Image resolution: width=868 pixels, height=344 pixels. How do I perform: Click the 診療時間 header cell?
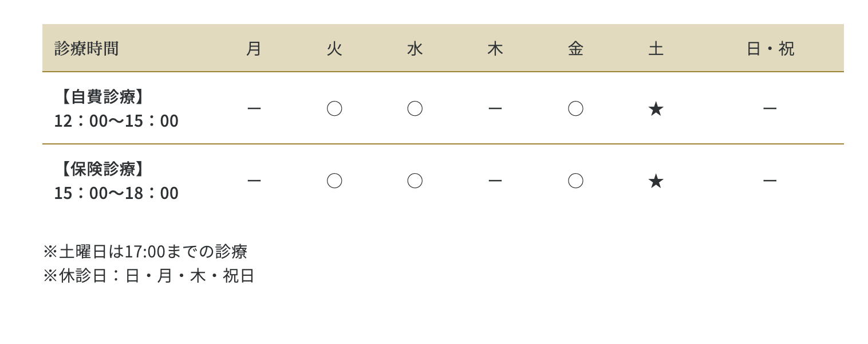(86, 49)
